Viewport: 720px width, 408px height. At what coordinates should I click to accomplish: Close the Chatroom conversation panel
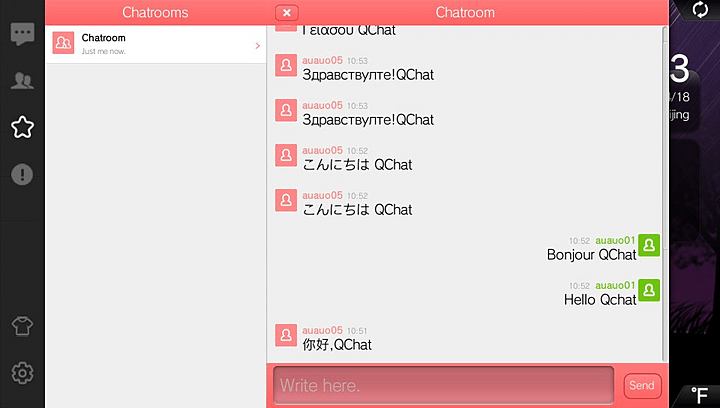pos(287,13)
